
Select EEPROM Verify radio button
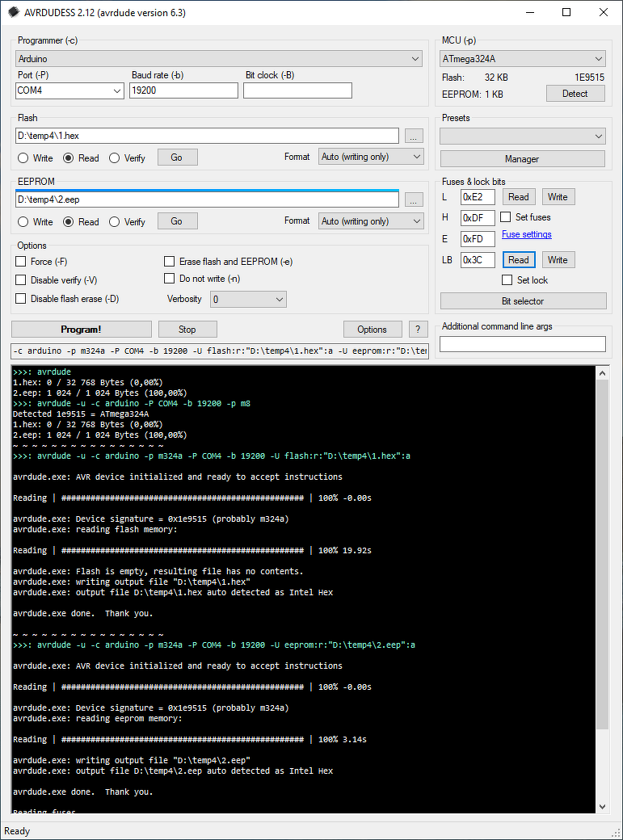114,222
